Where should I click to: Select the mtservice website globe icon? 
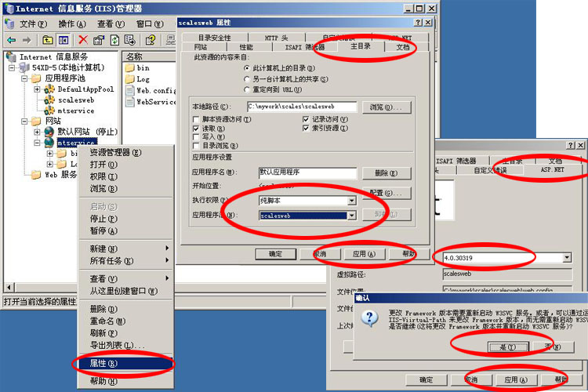(x=49, y=143)
